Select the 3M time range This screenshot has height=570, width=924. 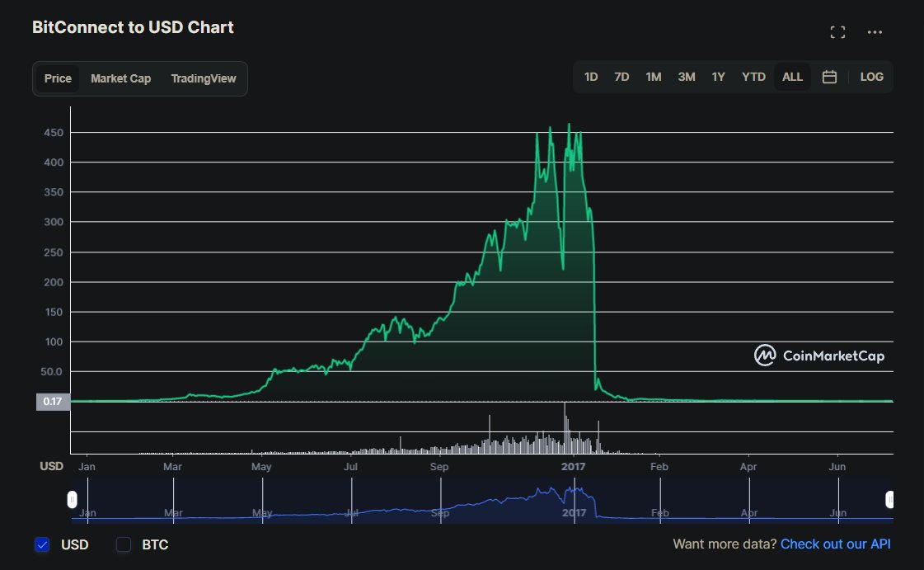click(686, 78)
